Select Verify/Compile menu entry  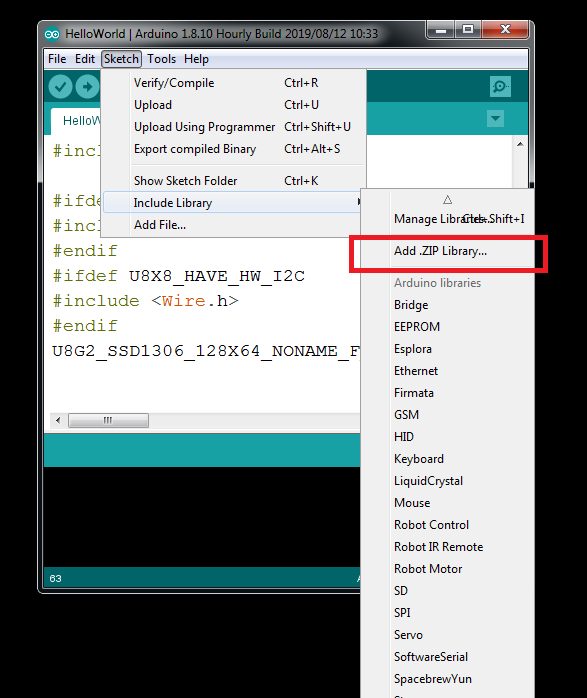click(234, 83)
